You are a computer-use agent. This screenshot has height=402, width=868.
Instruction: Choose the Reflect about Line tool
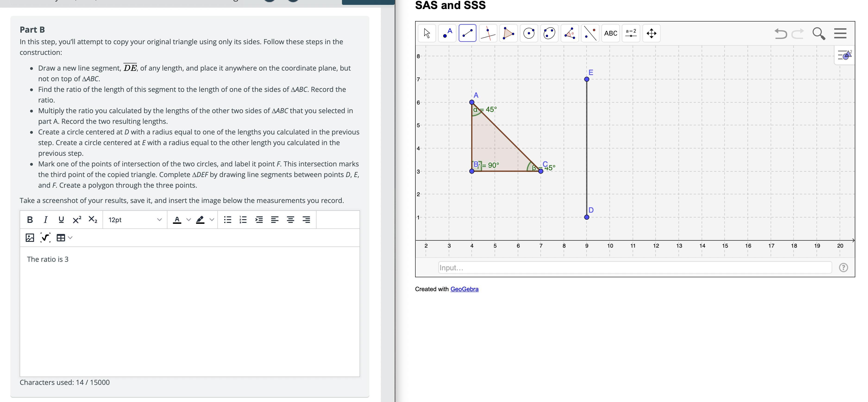(590, 33)
